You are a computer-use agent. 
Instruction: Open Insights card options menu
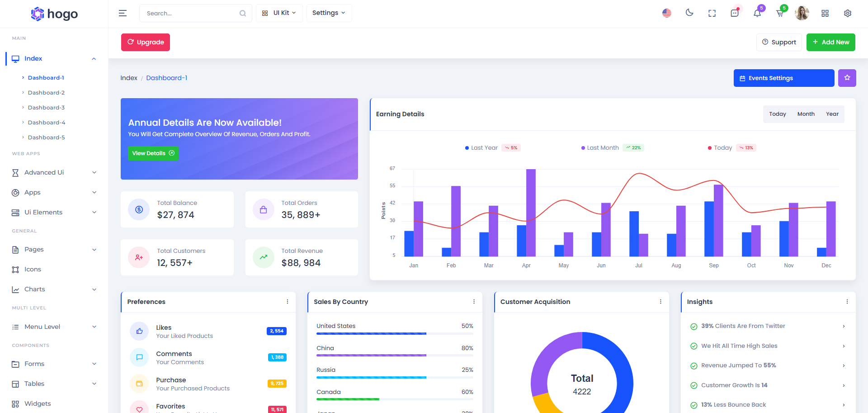[x=847, y=302]
